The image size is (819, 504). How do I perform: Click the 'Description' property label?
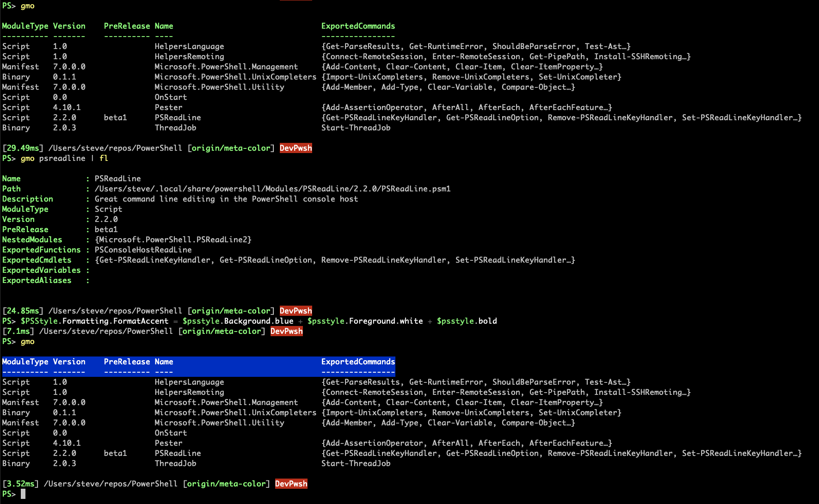[27, 199]
